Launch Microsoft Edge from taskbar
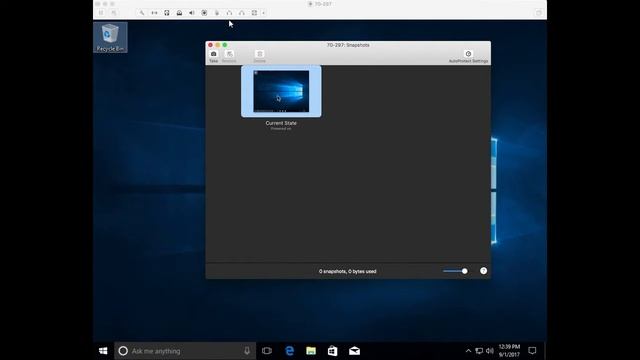 (x=289, y=351)
